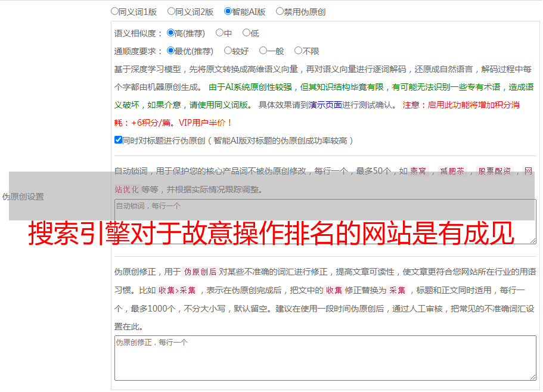
Task: Click the 燕窝 example keyword
Action: click(418, 171)
